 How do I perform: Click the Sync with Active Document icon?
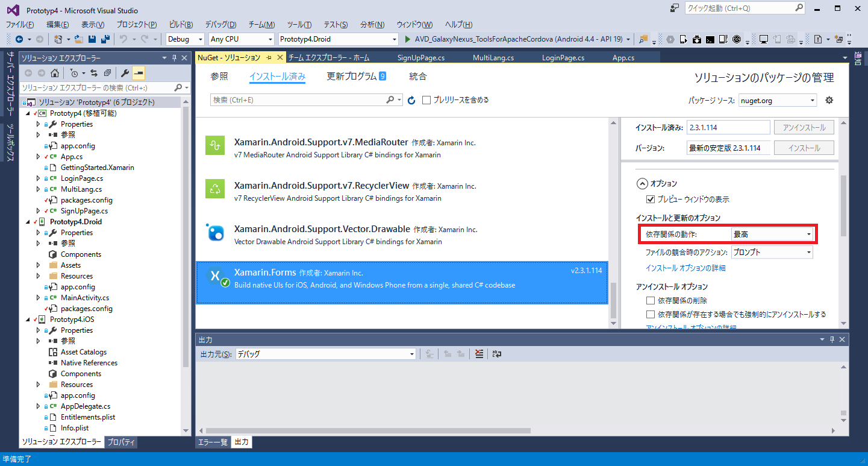tap(93, 73)
